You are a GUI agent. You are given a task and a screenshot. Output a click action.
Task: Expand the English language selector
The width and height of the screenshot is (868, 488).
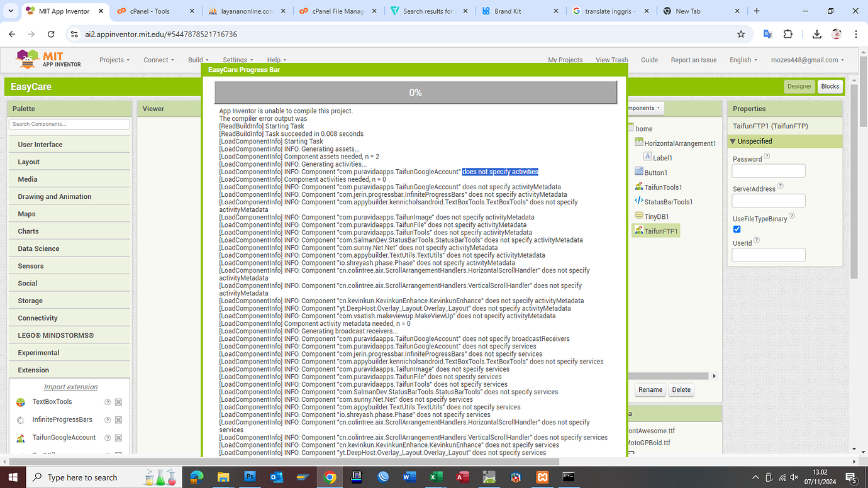click(742, 60)
